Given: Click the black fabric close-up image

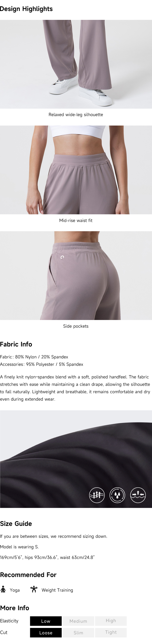Looking at the screenshot, I should (x=76, y=459).
